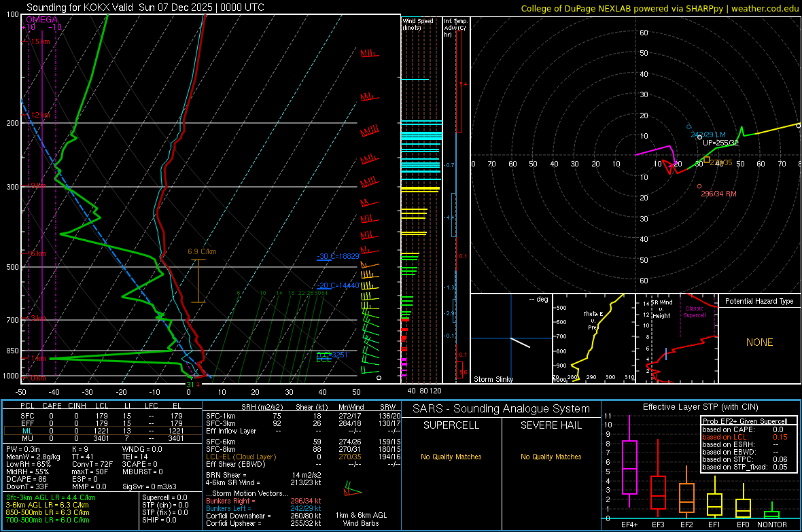
Task: Click the '-20 C=14440' height label
Action: (x=338, y=285)
